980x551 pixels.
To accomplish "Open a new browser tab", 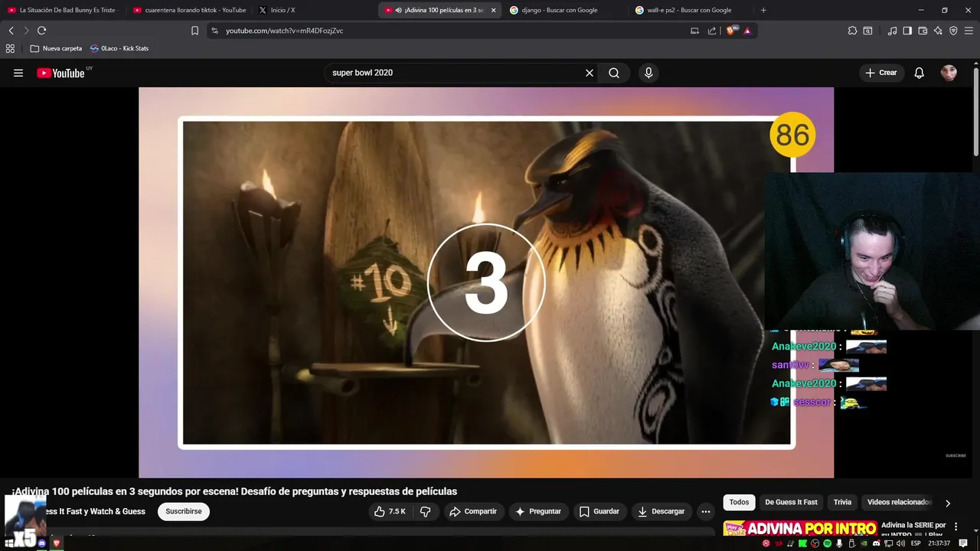I will 763,10.
